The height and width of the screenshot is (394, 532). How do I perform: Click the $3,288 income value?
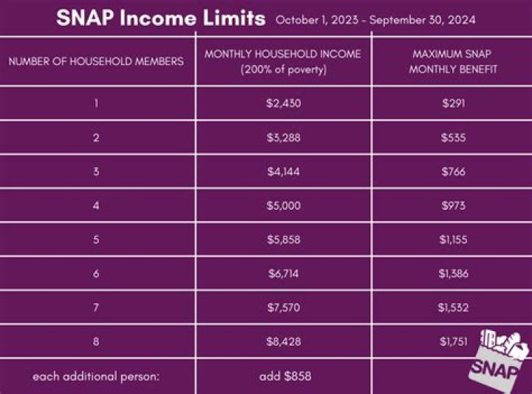pyautogui.click(x=284, y=138)
